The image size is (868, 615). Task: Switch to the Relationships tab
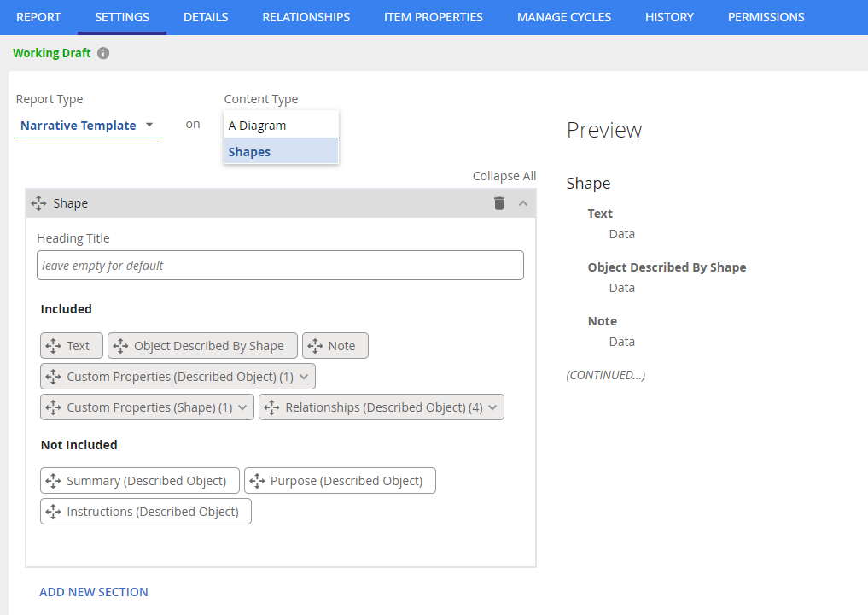306,17
